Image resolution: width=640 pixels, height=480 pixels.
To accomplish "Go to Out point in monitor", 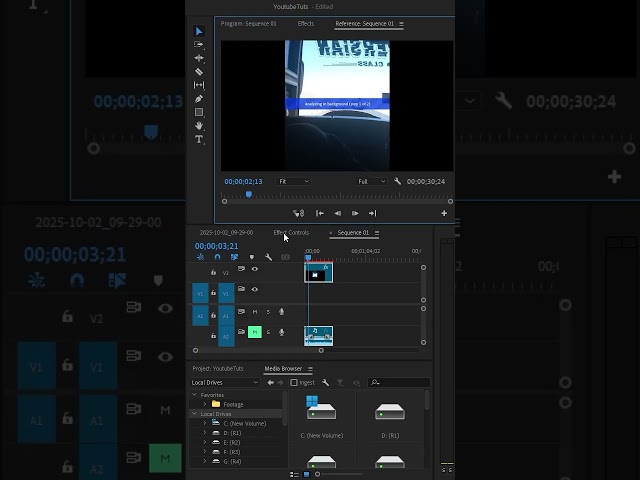I will pyautogui.click(x=373, y=213).
